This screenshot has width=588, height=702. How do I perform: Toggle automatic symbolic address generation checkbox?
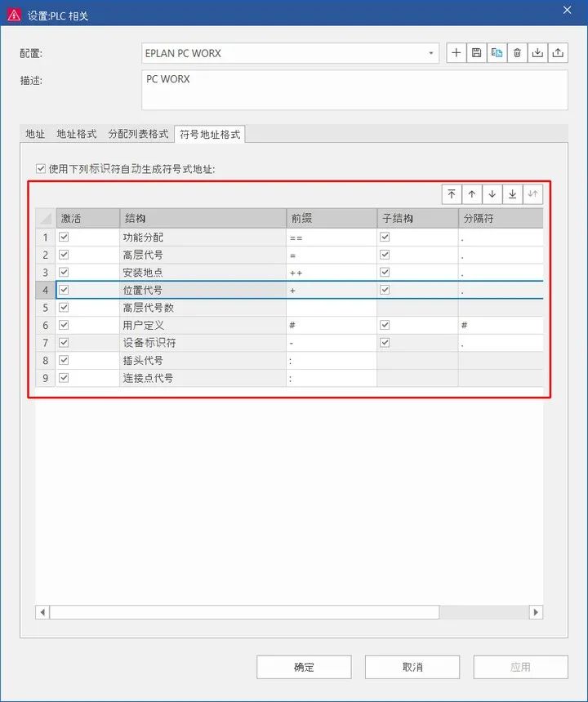pyautogui.click(x=41, y=169)
